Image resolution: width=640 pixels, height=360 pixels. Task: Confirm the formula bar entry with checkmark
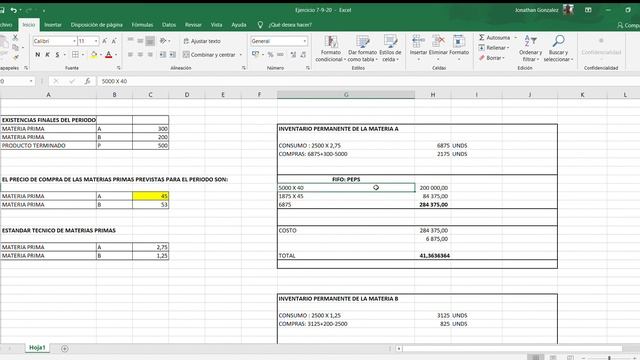click(72, 81)
